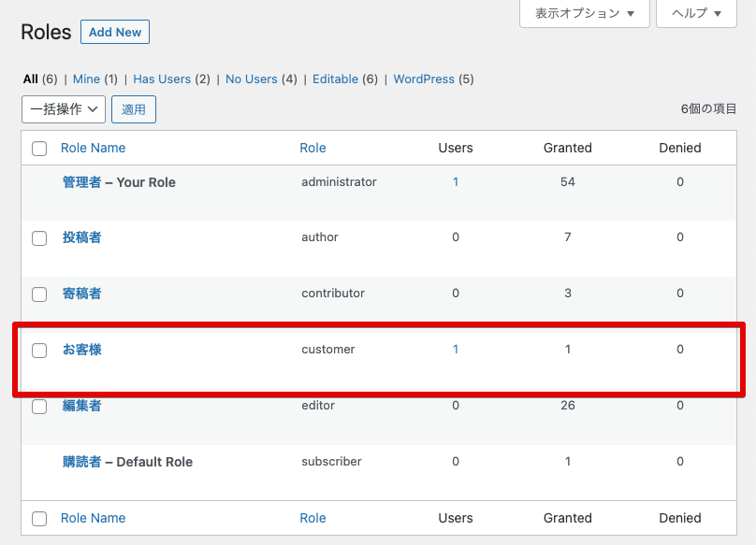
Task: Click the Add New role button
Action: (x=115, y=32)
